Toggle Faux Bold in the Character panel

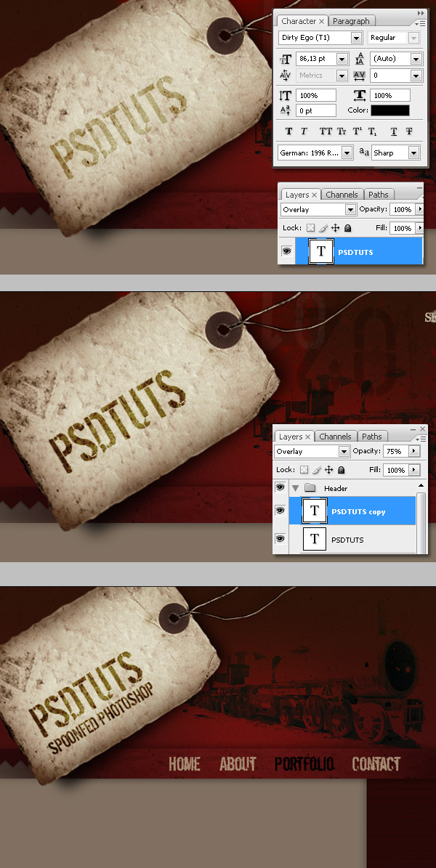point(288,131)
